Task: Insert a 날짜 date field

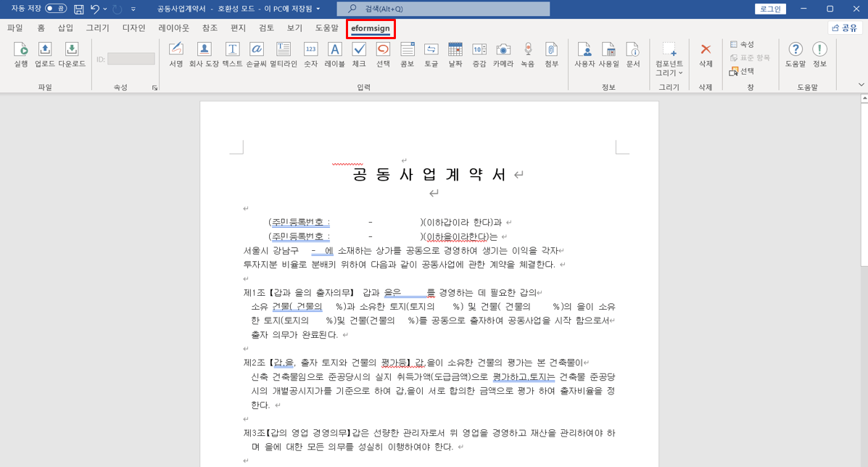Action: [455, 55]
